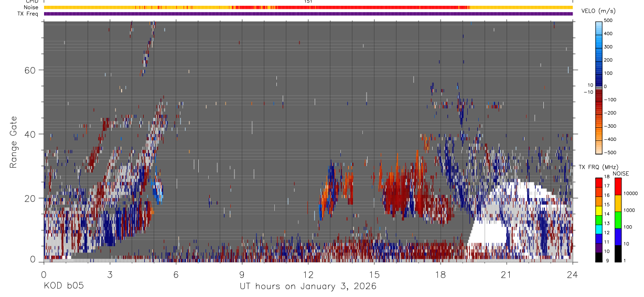Click the 'TX FRQ (MHz)' legend heading

598,167
